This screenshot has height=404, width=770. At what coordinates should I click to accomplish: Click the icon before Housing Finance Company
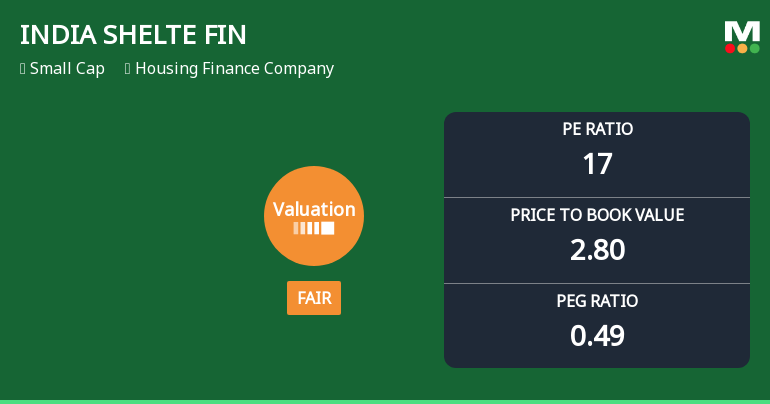pos(128,69)
